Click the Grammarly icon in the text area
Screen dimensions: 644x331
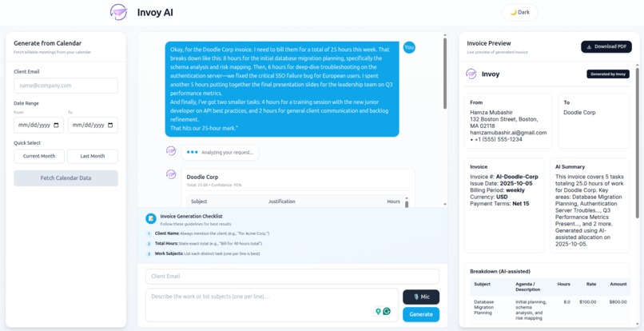pos(387,311)
